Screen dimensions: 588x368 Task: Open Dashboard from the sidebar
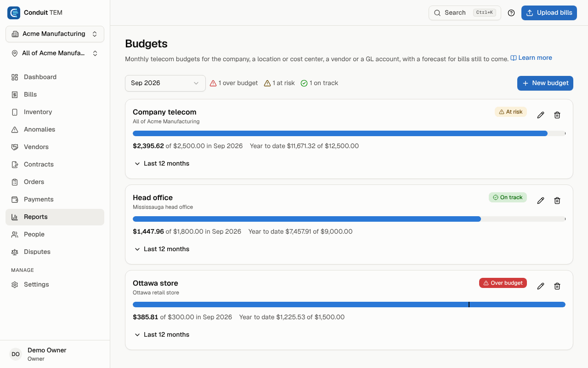pyautogui.click(x=55, y=77)
